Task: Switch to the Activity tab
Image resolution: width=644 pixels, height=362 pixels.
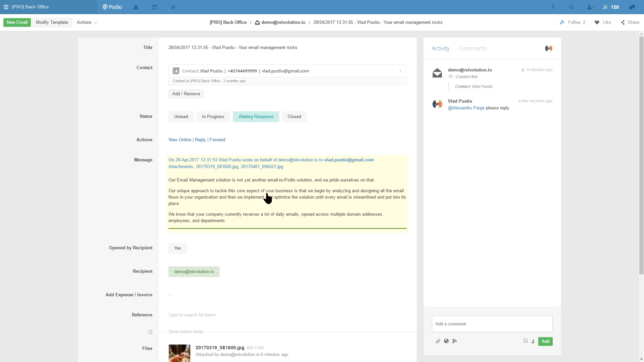Action: (x=440, y=48)
